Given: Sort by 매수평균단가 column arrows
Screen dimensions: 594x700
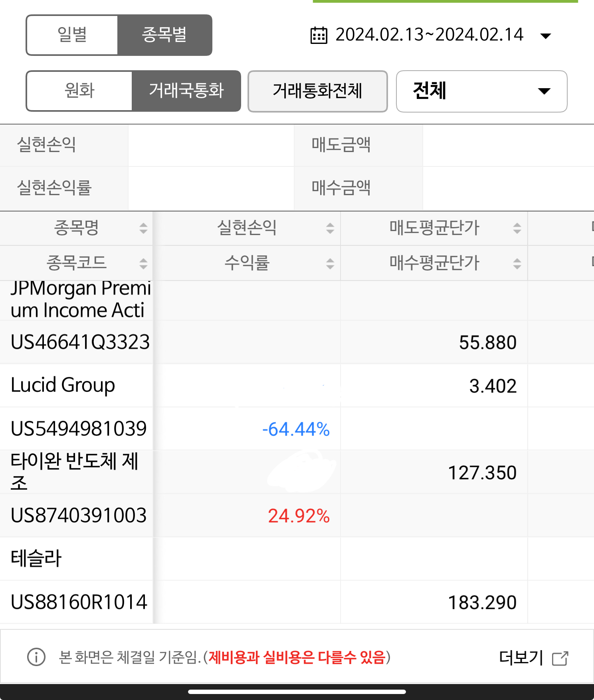Looking at the screenshot, I should 517,263.
